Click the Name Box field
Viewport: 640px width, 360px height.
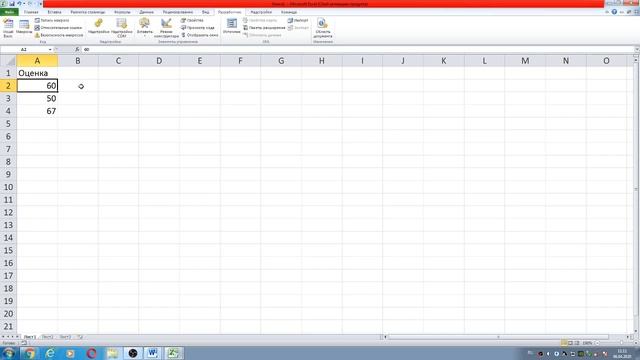coord(24,49)
